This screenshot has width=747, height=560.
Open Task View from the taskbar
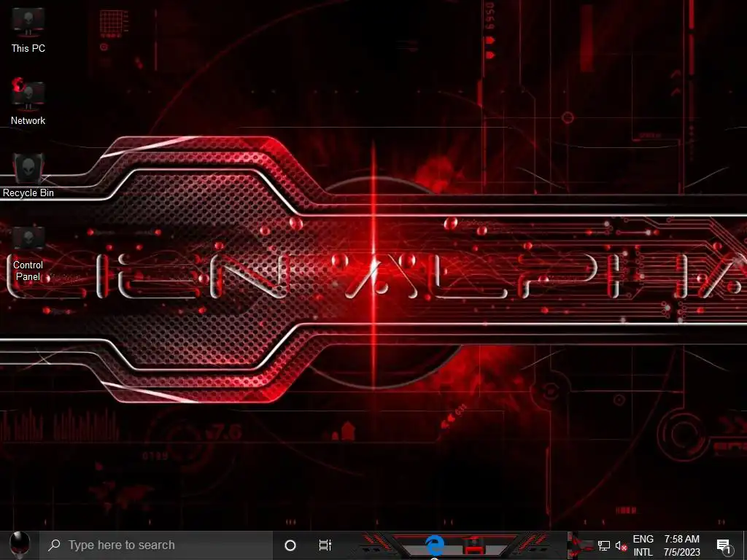(325, 545)
